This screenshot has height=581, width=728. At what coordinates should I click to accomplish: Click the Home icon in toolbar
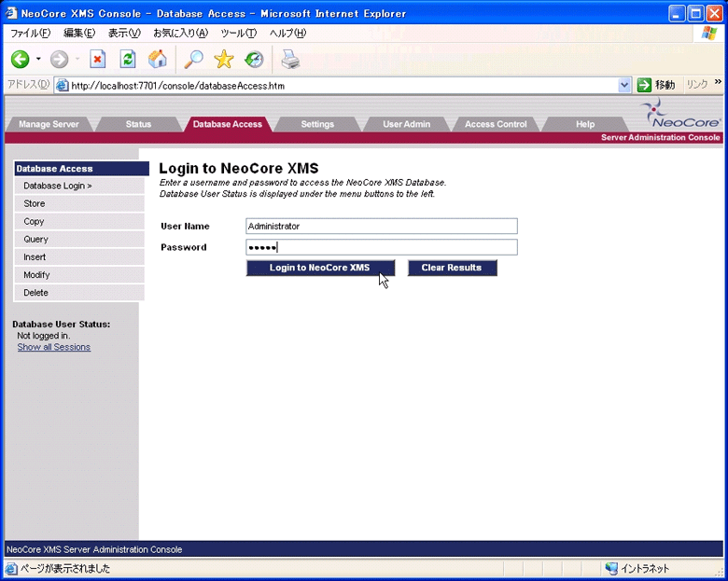pyautogui.click(x=158, y=59)
